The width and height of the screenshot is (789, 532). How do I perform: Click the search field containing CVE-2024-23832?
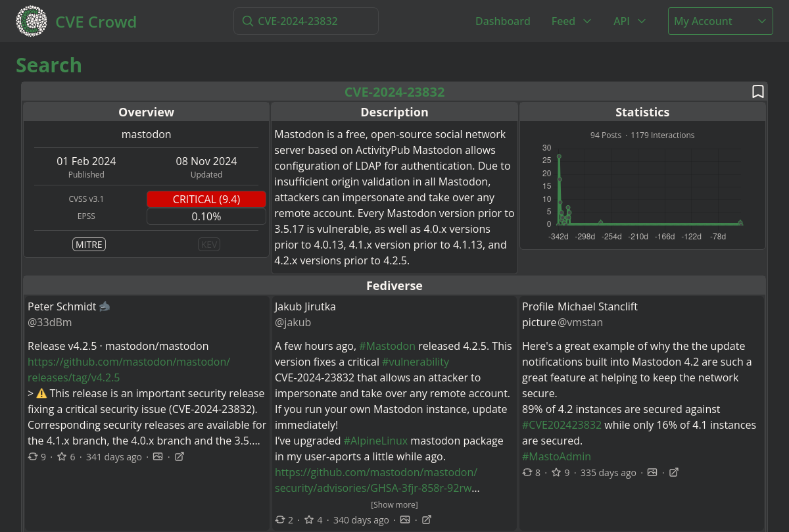point(306,21)
